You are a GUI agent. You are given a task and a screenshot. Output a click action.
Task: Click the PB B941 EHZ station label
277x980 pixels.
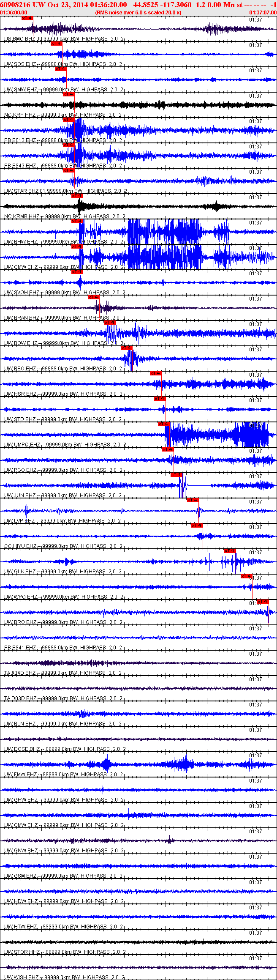pyautogui.click(x=63, y=648)
